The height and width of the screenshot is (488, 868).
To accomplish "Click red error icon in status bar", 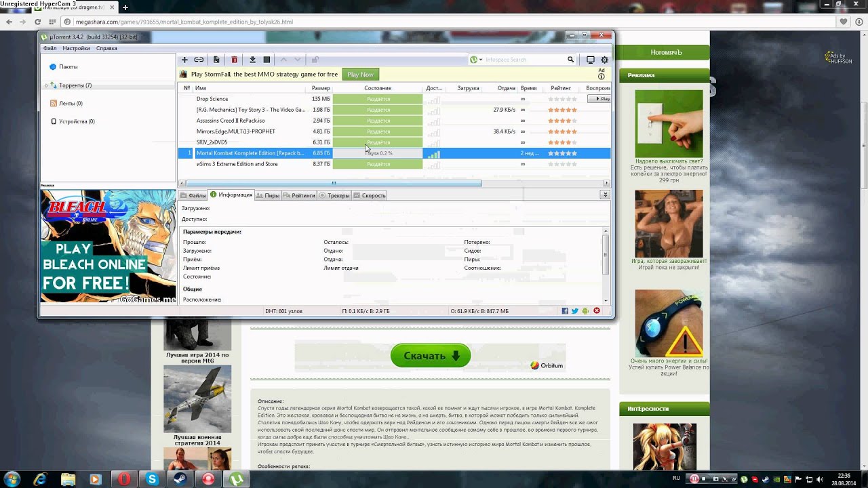I will pos(597,311).
